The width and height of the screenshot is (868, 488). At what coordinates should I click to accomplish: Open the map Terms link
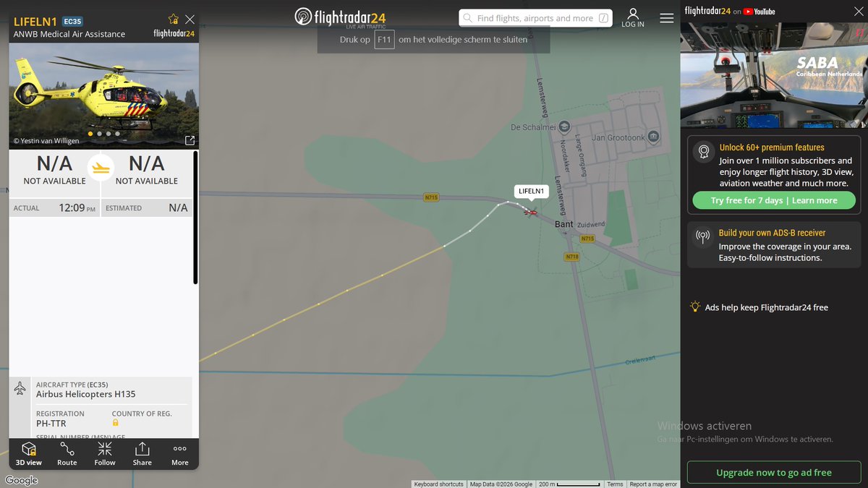(615, 484)
